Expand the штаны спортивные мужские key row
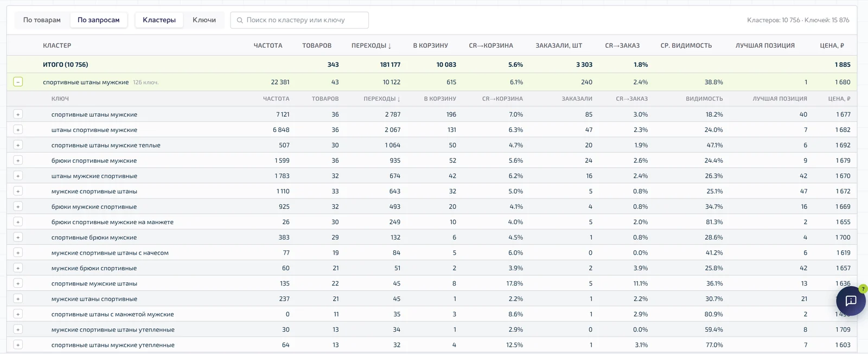 coord(18,130)
